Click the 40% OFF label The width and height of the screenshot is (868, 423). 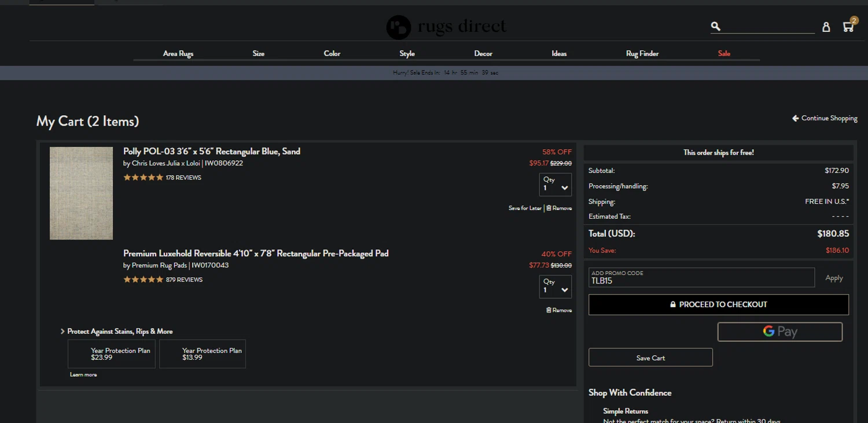[x=557, y=254]
